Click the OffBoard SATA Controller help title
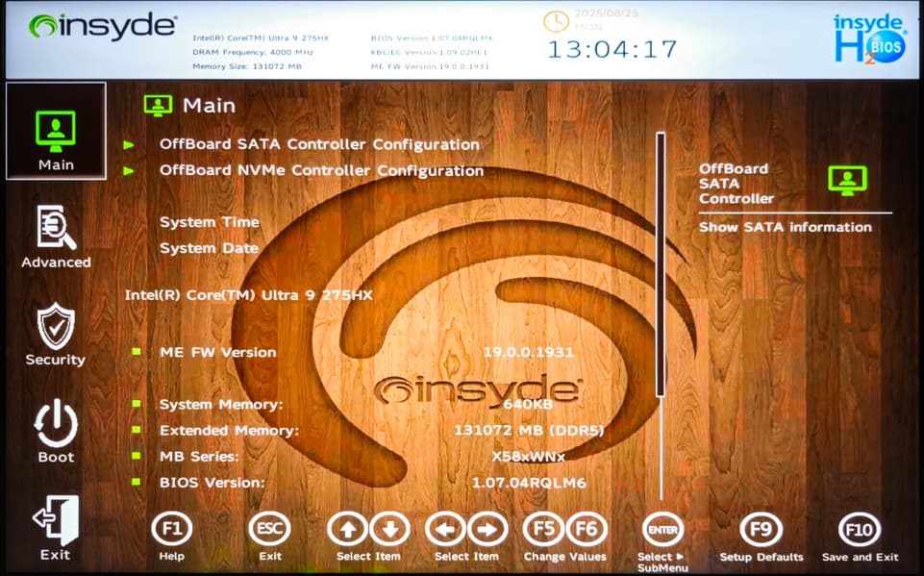 tap(736, 184)
